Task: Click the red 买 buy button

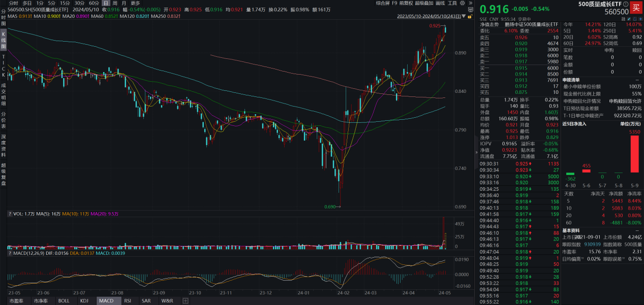Action: (x=636, y=7)
